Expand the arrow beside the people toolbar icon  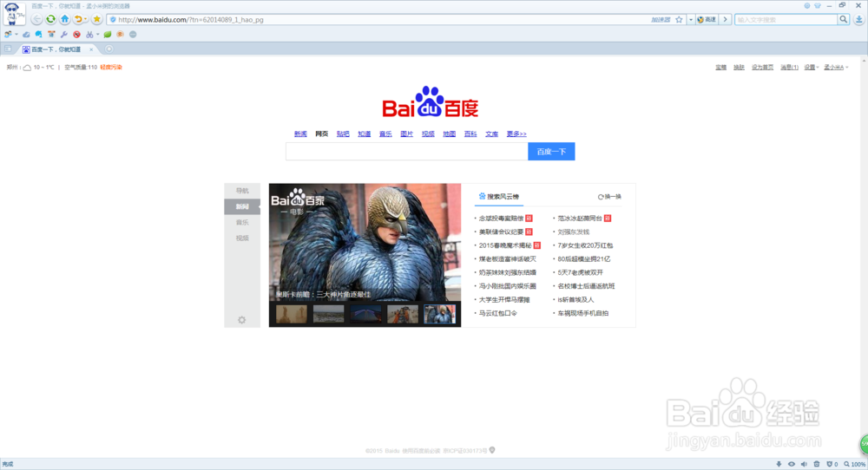pyautogui.click(x=16, y=35)
